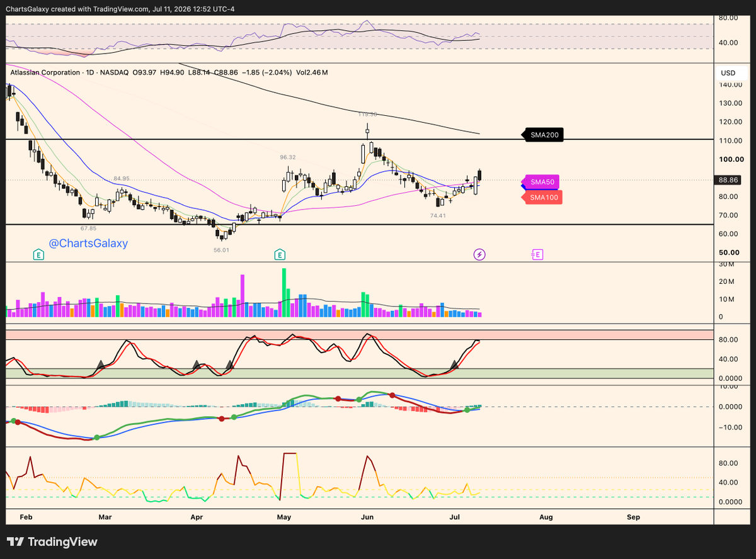Image resolution: width=756 pixels, height=559 pixels.
Task: Click the 84.95 price label on chart
Action: [x=122, y=179]
